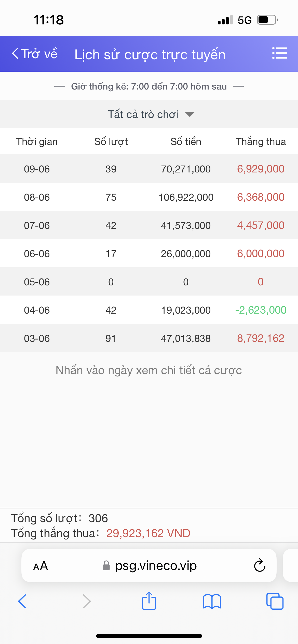Open the 03-06 betting record
The width and height of the screenshot is (298, 644).
coord(37,338)
